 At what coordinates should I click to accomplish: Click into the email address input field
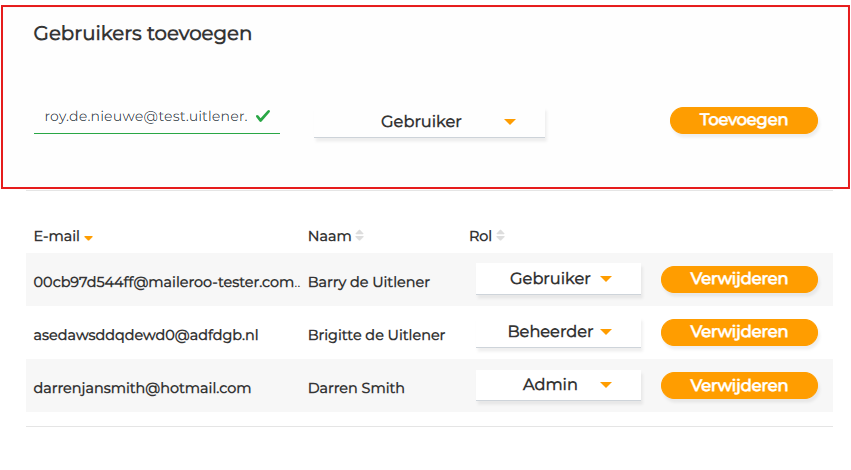[145, 117]
